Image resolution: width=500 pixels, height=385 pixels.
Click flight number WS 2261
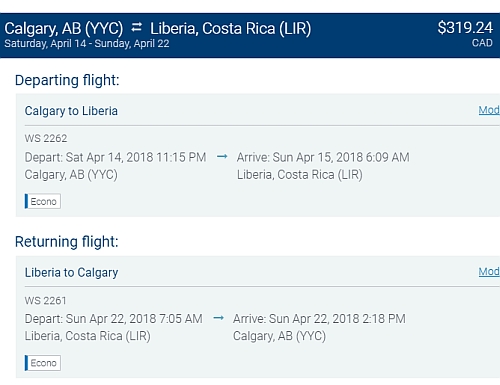(x=46, y=301)
